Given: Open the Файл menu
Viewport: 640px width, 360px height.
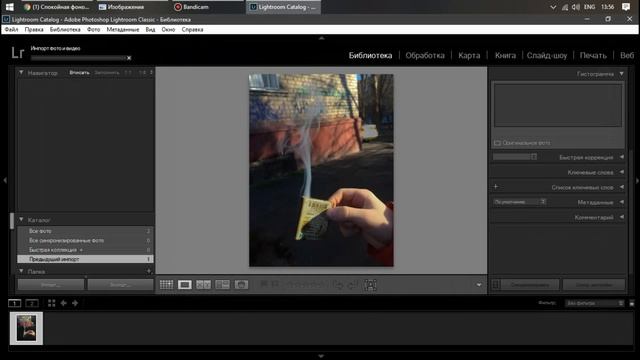Looking at the screenshot, I should (x=11, y=29).
